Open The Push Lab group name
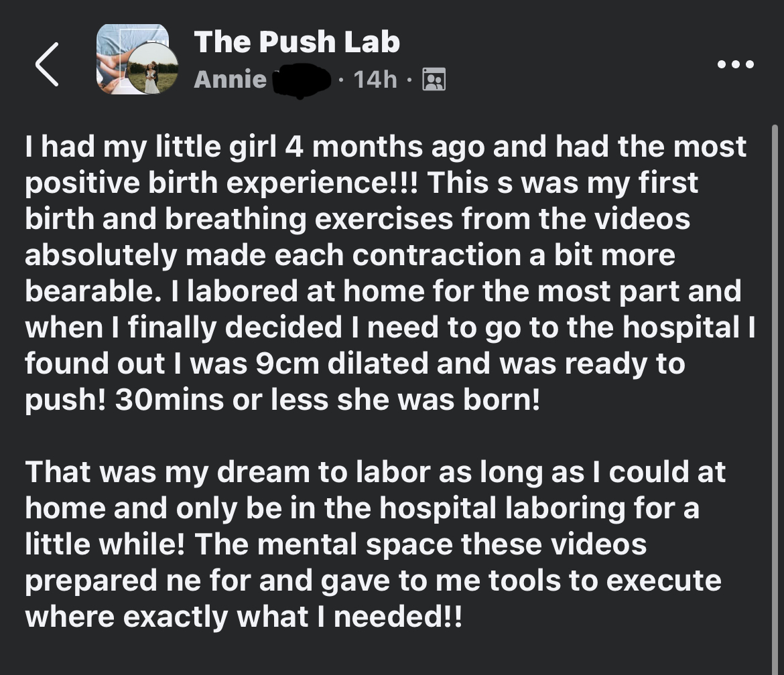The image size is (784, 675). [297, 42]
